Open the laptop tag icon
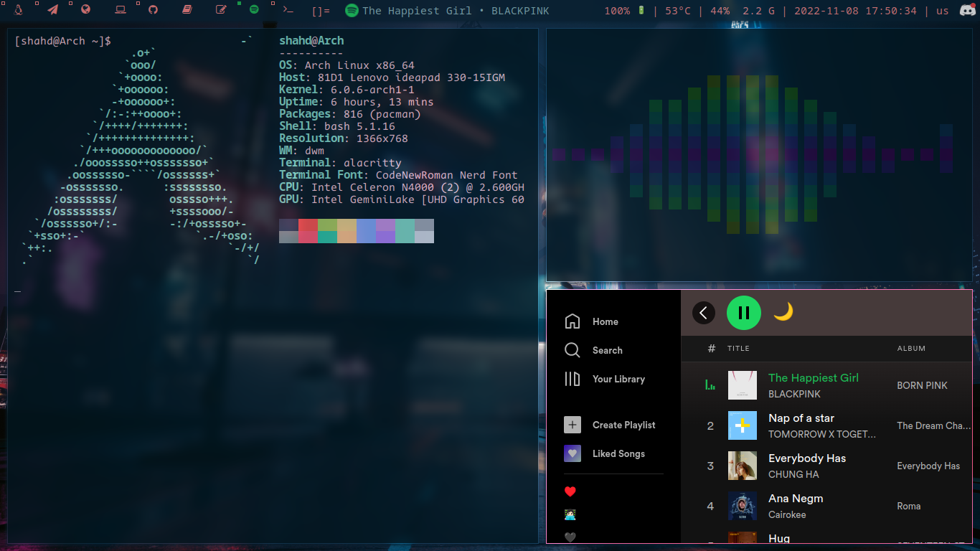The height and width of the screenshot is (551, 980). [121, 10]
